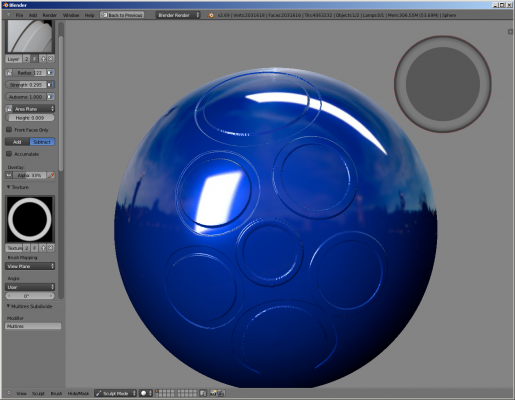This screenshot has height=400, width=515.
Task: Click the OpenGL render image icon
Action: [x=213, y=393]
